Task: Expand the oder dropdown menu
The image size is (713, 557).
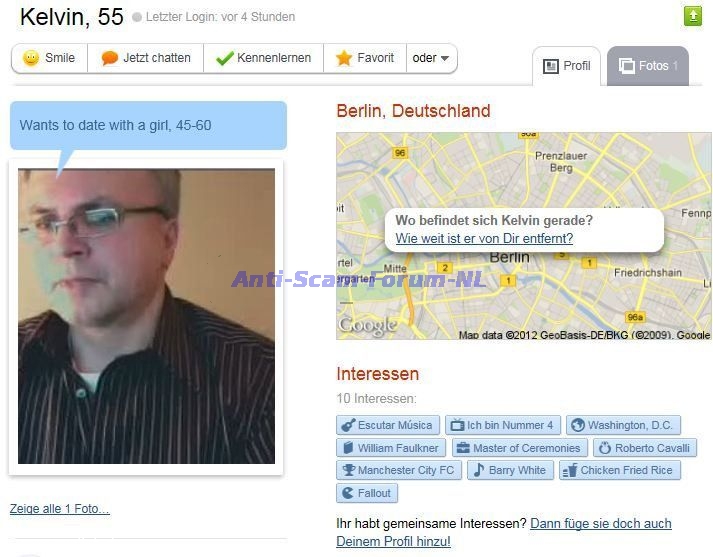Action: click(x=431, y=58)
